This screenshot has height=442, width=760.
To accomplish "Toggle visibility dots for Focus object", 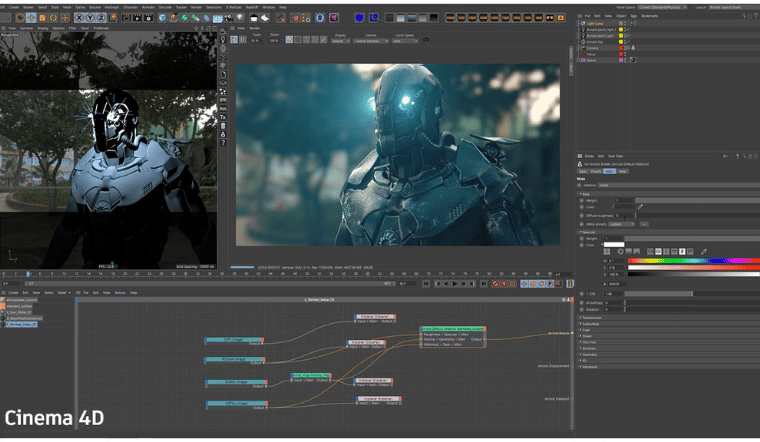I will click(x=625, y=54).
